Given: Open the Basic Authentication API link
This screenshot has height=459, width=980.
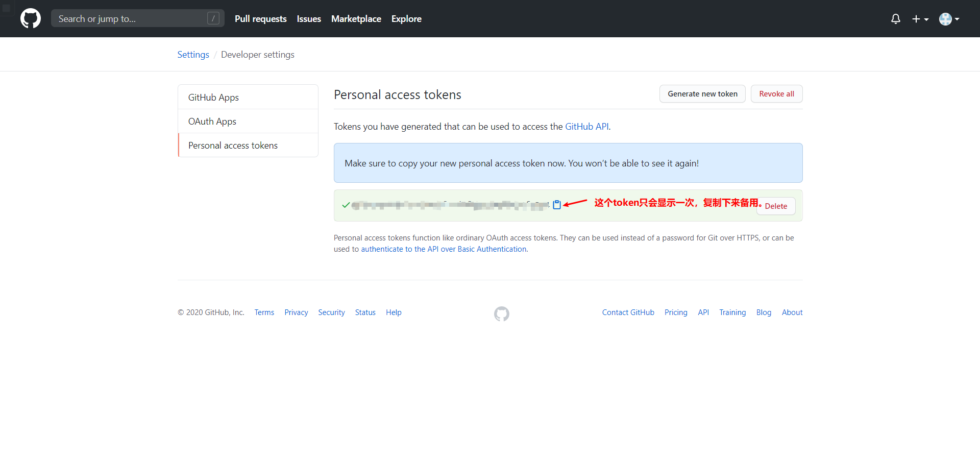Looking at the screenshot, I should (444, 249).
